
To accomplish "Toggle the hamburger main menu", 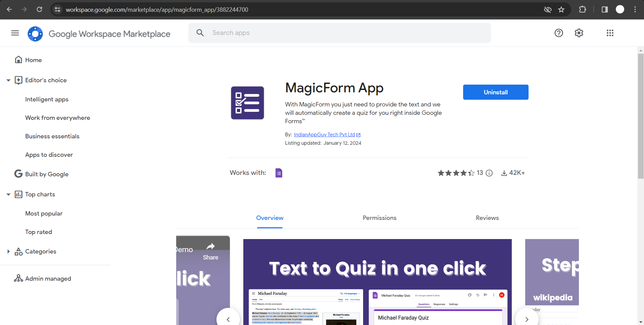I will click(x=15, y=33).
